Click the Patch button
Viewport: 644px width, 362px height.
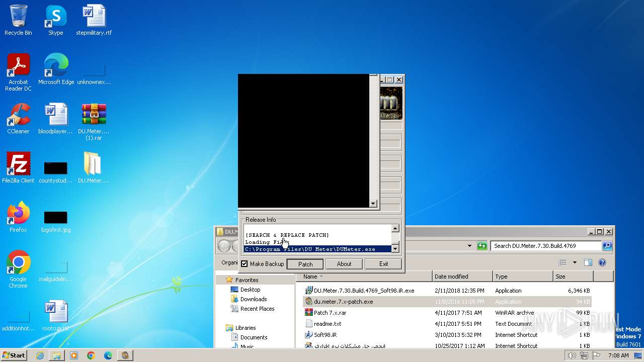pyautogui.click(x=305, y=264)
